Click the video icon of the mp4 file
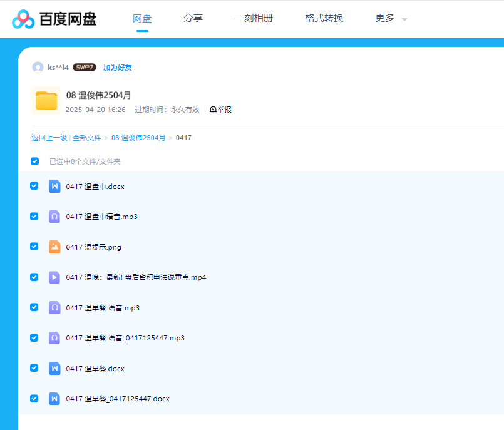504x430 pixels. (x=54, y=277)
